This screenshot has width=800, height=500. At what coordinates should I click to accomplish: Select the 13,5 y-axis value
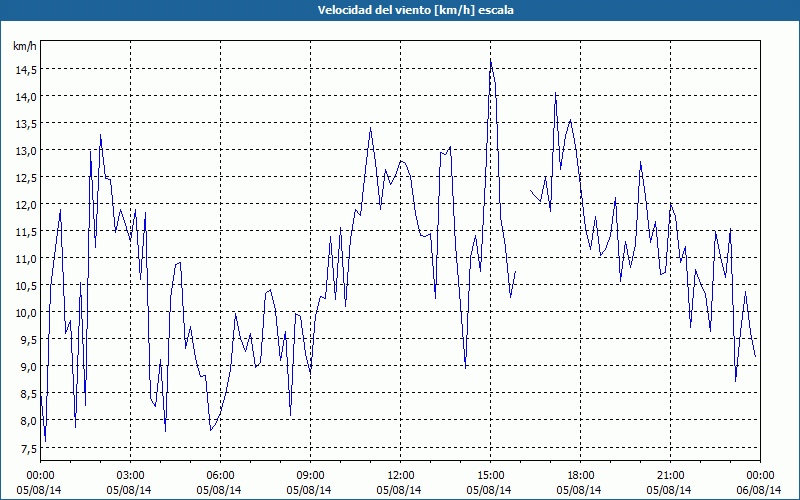pyautogui.click(x=26, y=124)
